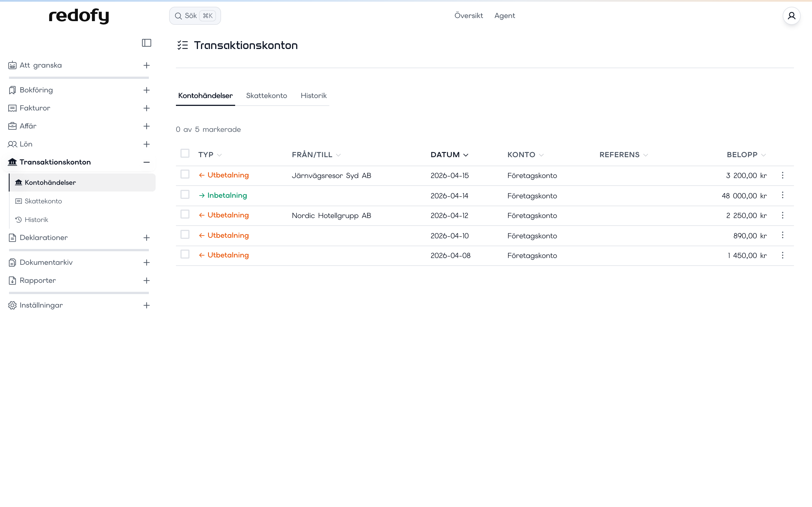812x507 pixels.
Task: Tick the select-all checkbox in the table header
Action: (185, 153)
